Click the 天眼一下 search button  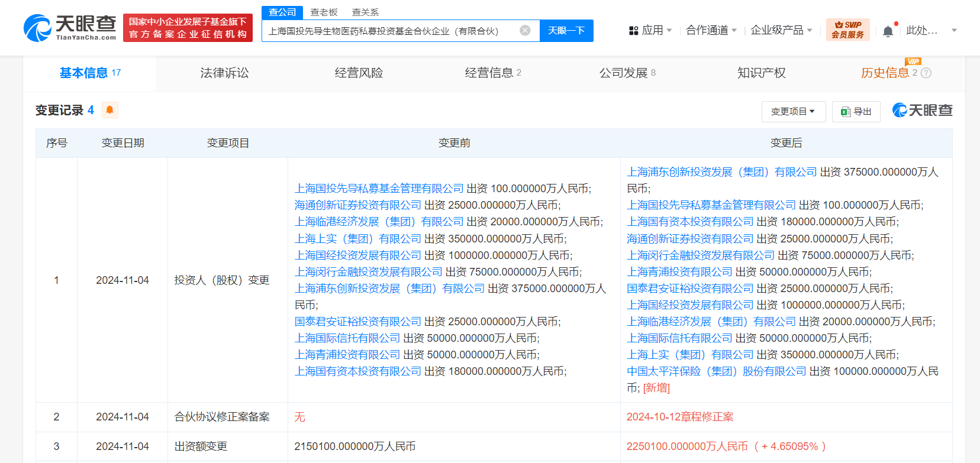click(x=566, y=30)
